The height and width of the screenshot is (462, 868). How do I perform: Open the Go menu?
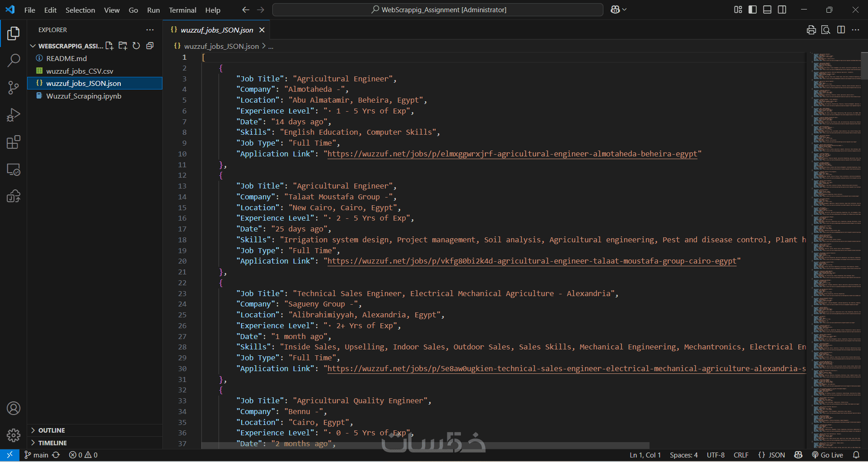[133, 10]
